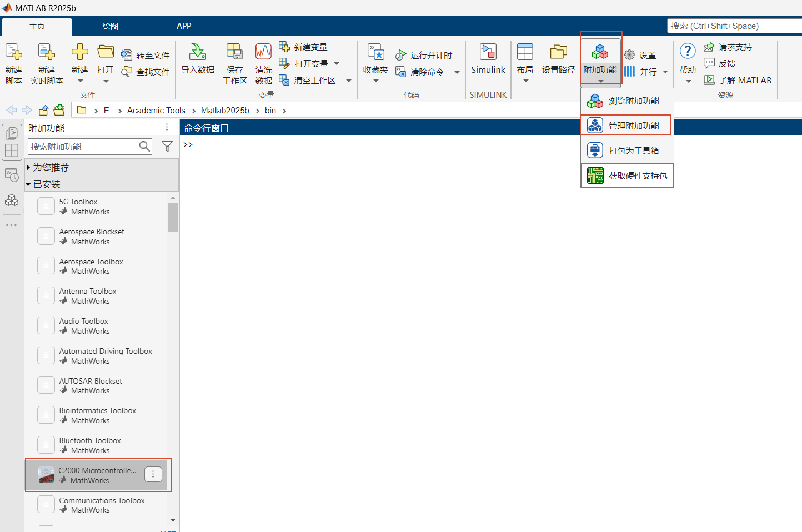
Task: Open options for C2000 Microcontroller add-on
Action: click(153, 474)
